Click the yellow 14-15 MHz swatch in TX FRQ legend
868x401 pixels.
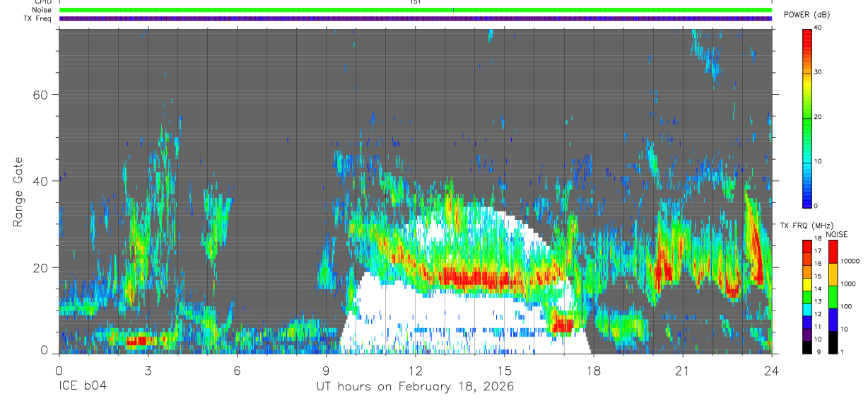pos(807,284)
